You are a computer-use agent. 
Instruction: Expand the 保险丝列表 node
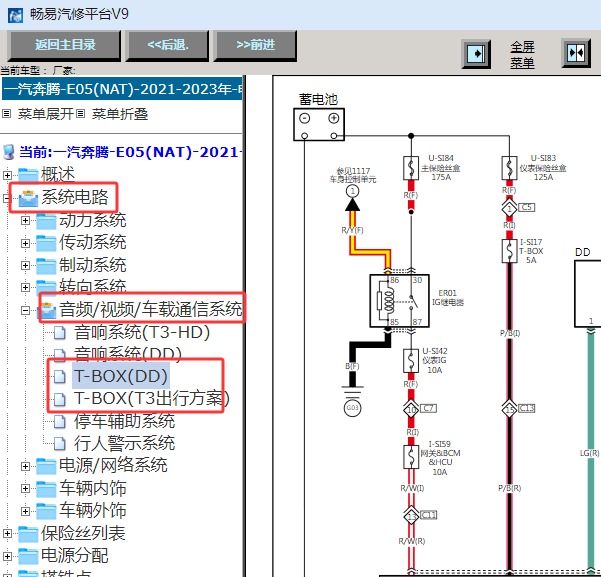click(x=7, y=533)
